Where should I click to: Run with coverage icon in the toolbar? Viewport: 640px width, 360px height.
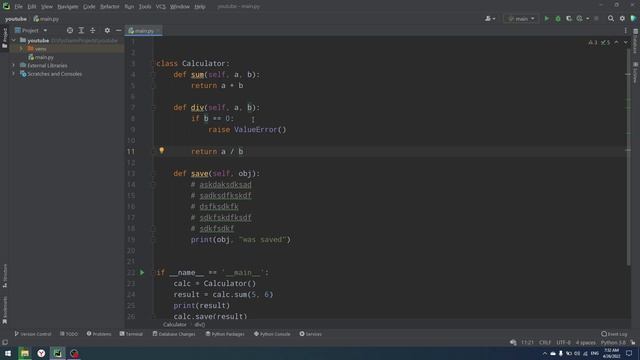click(x=569, y=19)
